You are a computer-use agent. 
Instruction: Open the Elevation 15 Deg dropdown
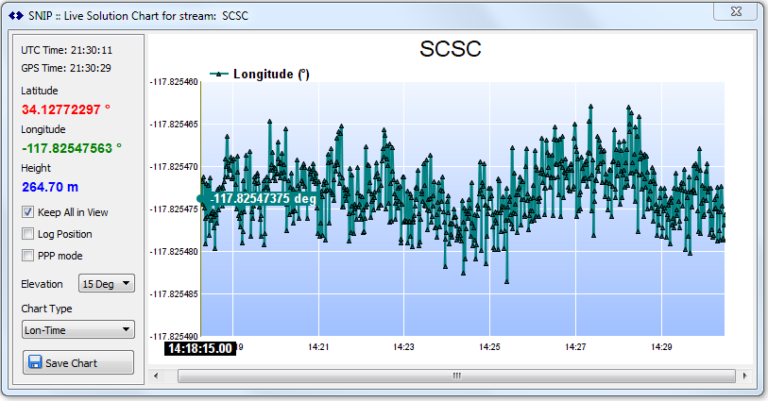pyautogui.click(x=107, y=284)
